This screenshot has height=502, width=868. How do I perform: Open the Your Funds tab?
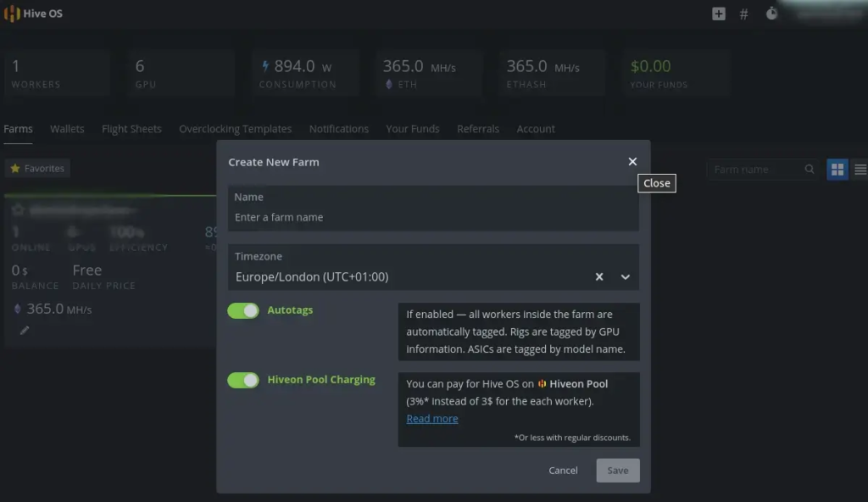(413, 129)
